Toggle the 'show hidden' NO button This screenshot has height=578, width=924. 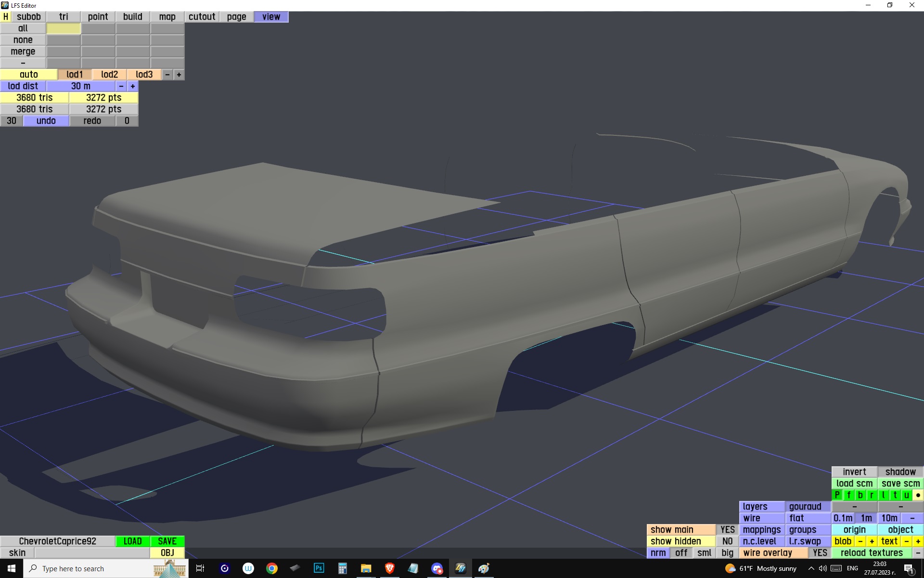(x=727, y=541)
